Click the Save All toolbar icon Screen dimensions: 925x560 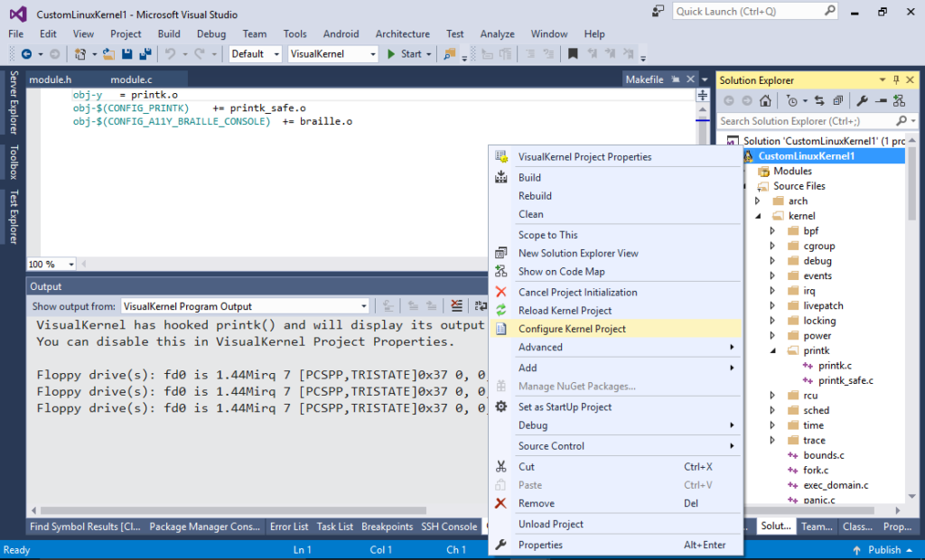pyautogui.click(x=145, y=52)
